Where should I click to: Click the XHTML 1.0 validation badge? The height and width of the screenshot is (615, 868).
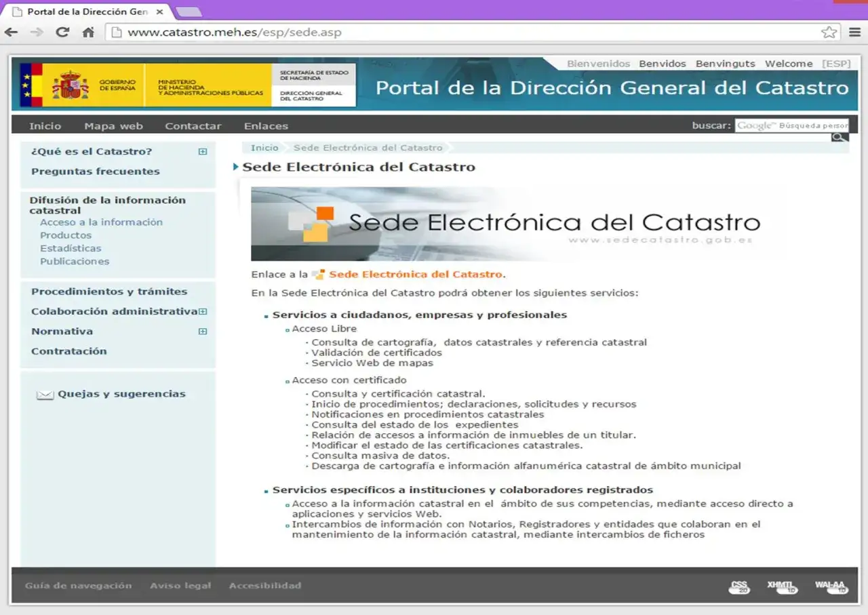(782, 587)
